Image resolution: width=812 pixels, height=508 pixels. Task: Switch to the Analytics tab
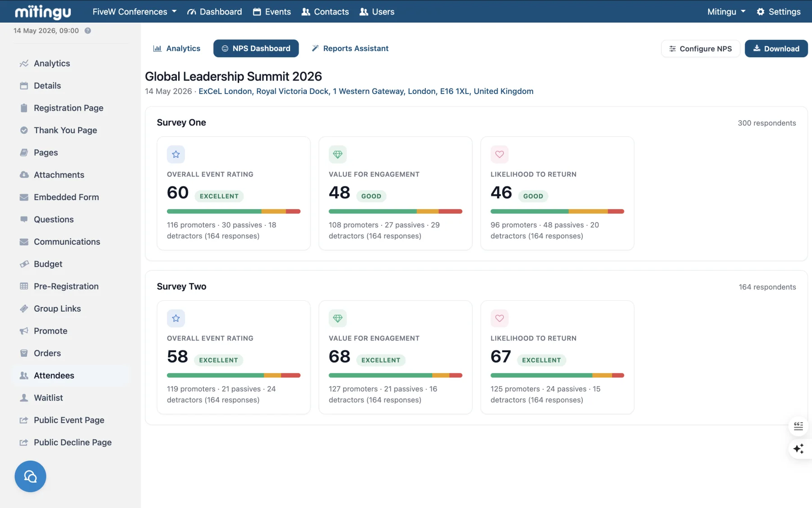pos(176,48)
